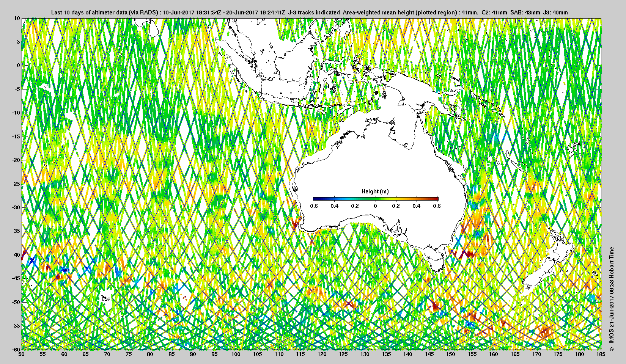The width and height of the screenshot is (626, 364).
Task: Click longitude label 70 on bottom axis
Action: tap(107, 354)
